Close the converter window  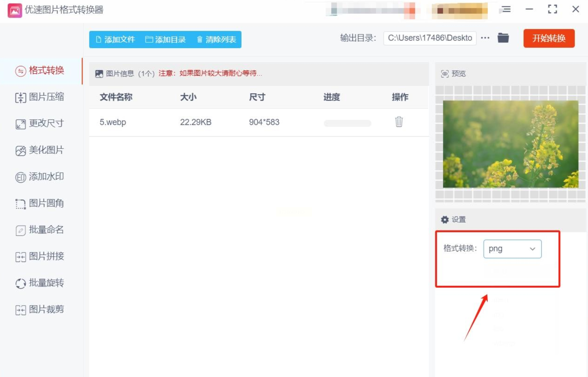[x=576, y=9]
